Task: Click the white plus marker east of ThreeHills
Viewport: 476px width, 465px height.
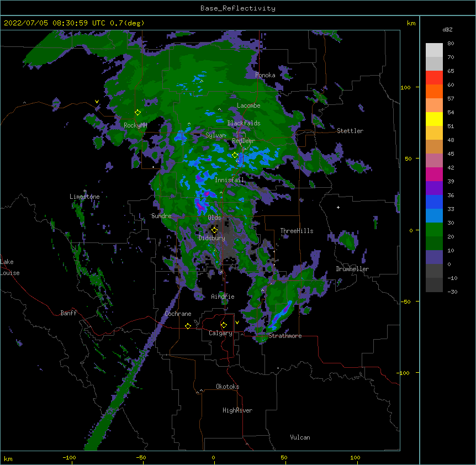Action: pos(338,207)
